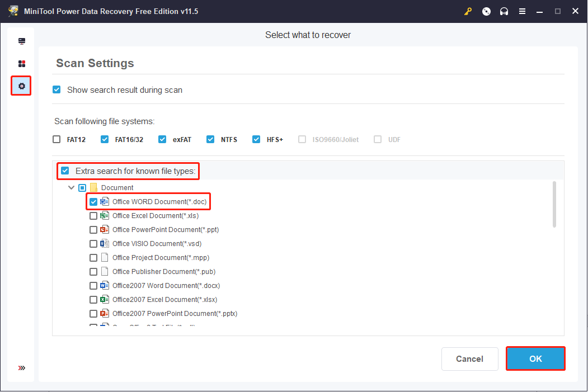Click the Scan Settings heading
The height and width of the screenshot is (392, 588).
click(x=95, y=63)
